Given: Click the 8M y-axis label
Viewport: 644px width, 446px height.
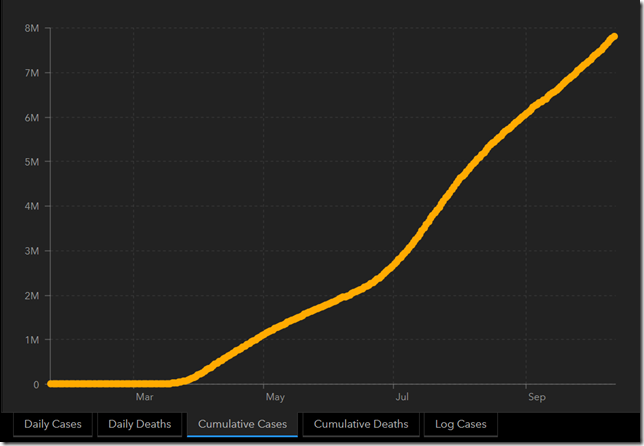Looking at the screenshot, I should (x=32, y=28).
